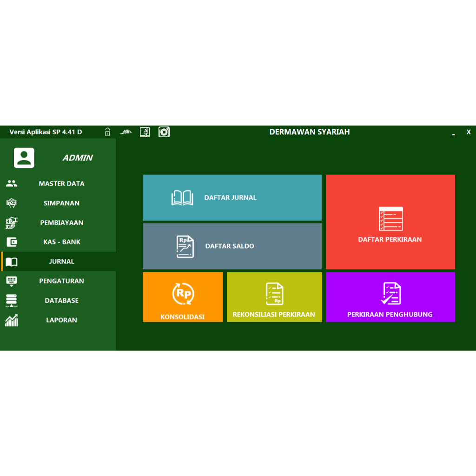
Task: Select the PEMBIAYAAN menu item
Action: point(58,223)
